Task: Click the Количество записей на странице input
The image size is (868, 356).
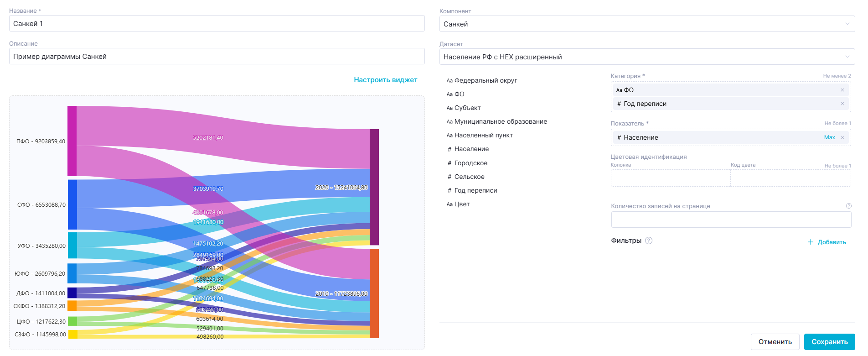Action: [x=731, y=220]
